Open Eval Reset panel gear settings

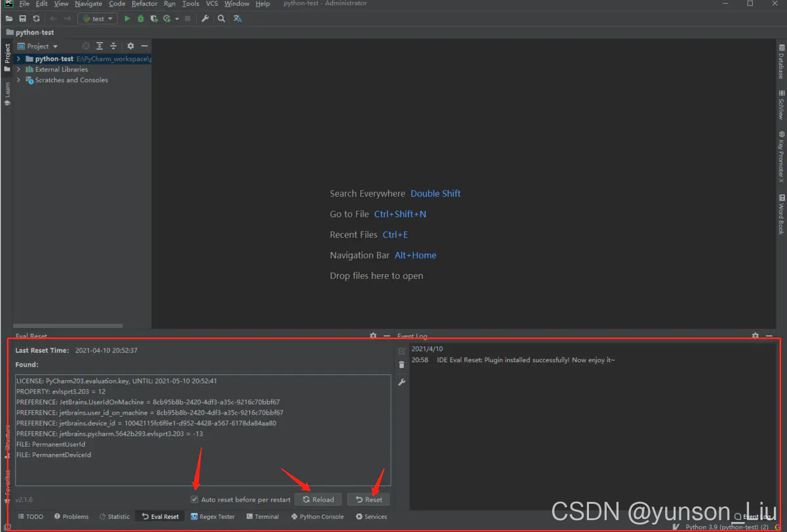point(373,336)
